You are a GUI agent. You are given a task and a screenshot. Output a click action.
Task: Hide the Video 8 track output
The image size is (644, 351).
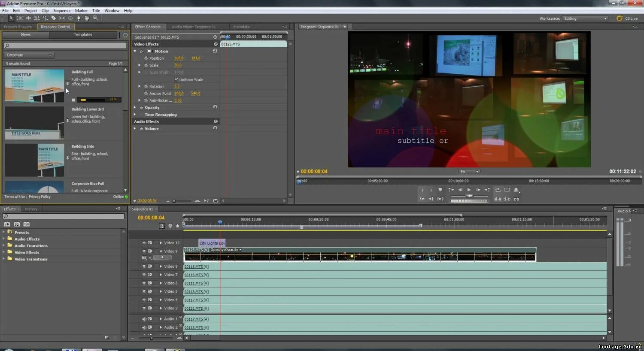coord(144,266)
